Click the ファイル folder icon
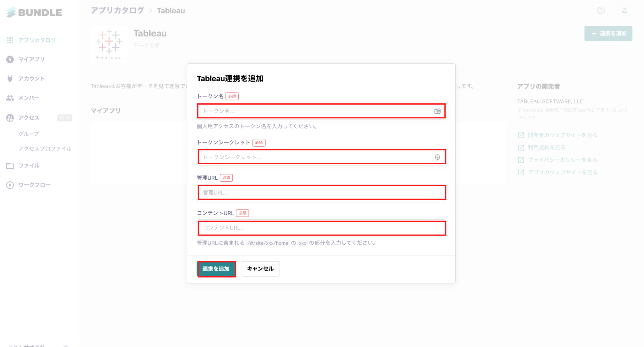Image resolution: width=644 pixels, height=347 pixels. [10, 166]
